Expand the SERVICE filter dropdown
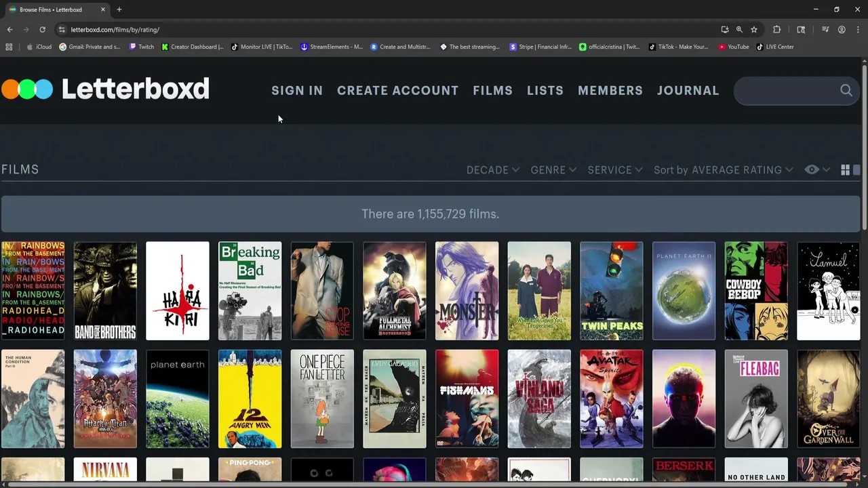Viewport: 868px width, 488px height. 615,170
